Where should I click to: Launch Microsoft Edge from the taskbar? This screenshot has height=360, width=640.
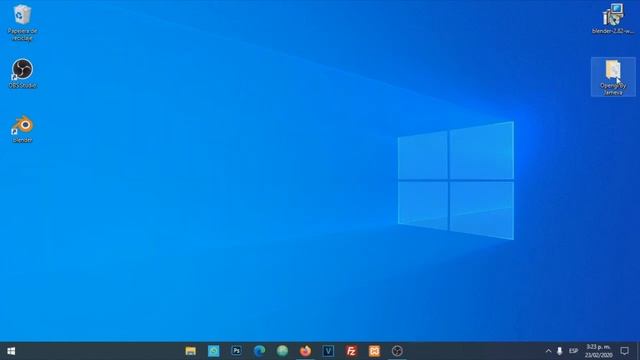coord(259,351)
